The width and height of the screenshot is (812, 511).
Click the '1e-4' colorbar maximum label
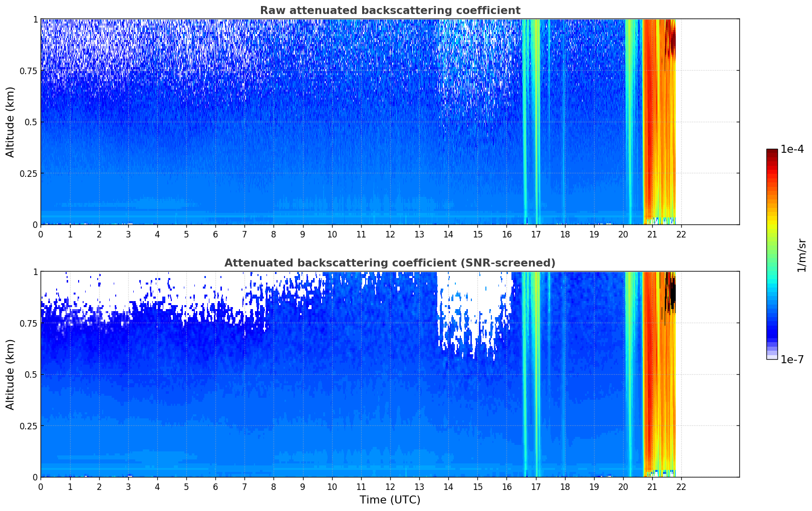(792, 149)
